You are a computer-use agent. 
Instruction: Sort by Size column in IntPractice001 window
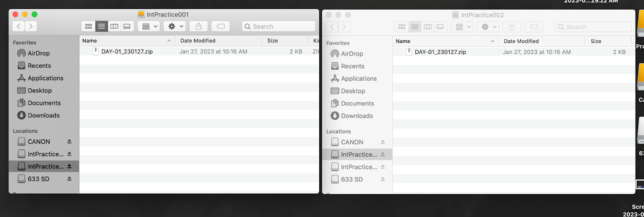tap(285, 41)
